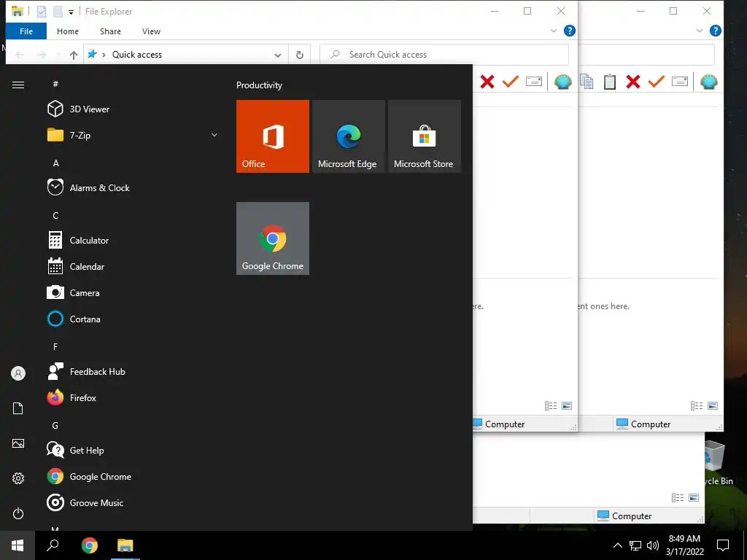
Task: Go up one folder level
Action: tap(74, 55)
